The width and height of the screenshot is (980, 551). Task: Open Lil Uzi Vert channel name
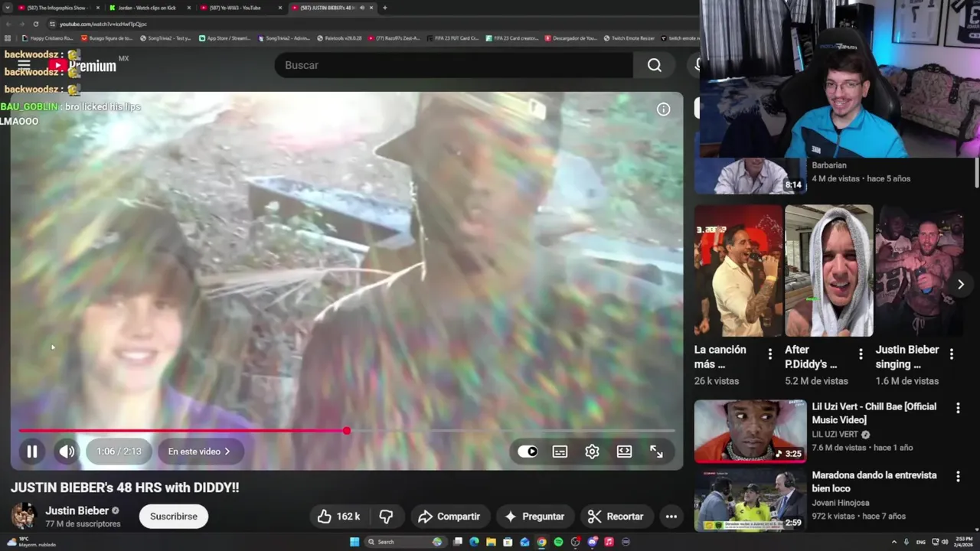coord(835,435)
